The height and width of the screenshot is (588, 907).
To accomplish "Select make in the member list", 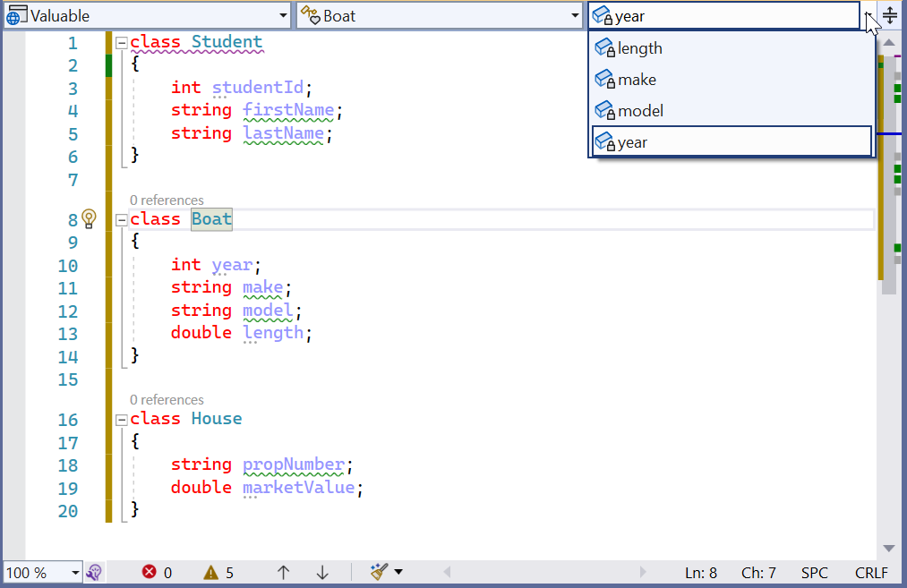I will [x=732, y=80].
